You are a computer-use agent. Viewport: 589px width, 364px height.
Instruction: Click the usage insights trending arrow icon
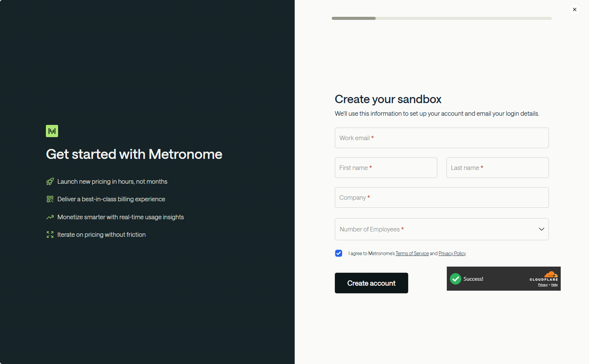(50, 217)
